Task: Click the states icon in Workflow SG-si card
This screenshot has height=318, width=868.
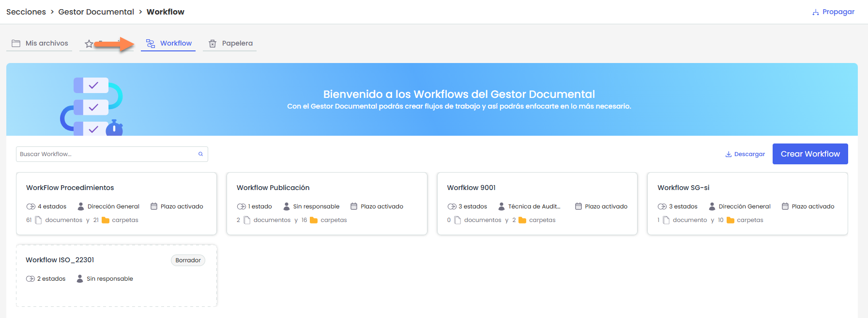Action: click(x=662, y=207)
